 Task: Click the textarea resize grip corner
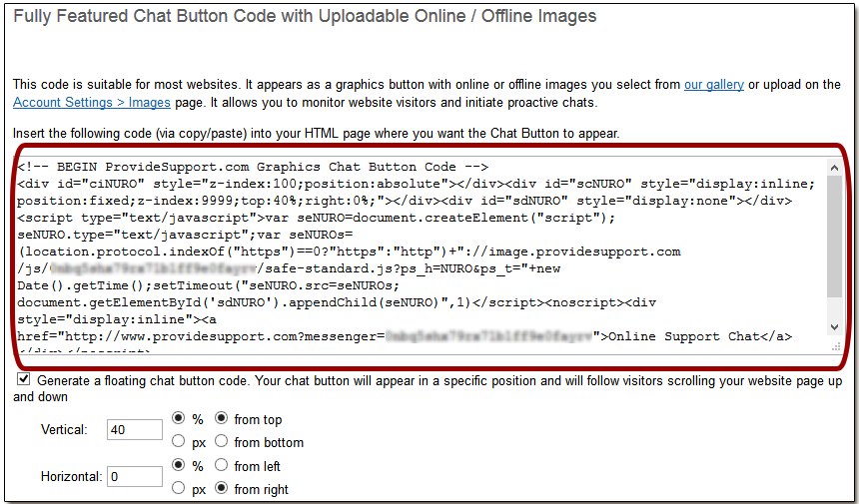836,347
